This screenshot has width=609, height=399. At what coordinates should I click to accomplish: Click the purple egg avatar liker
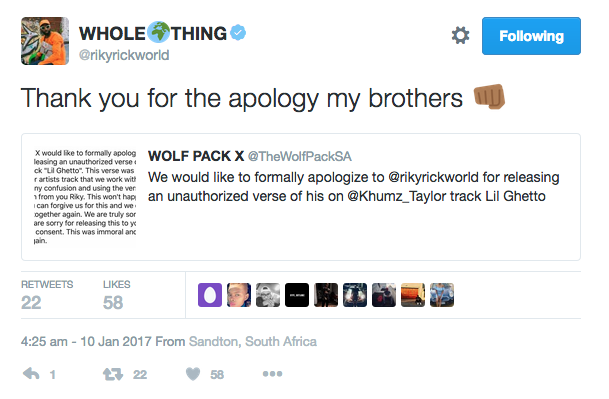tap(210, 295)
